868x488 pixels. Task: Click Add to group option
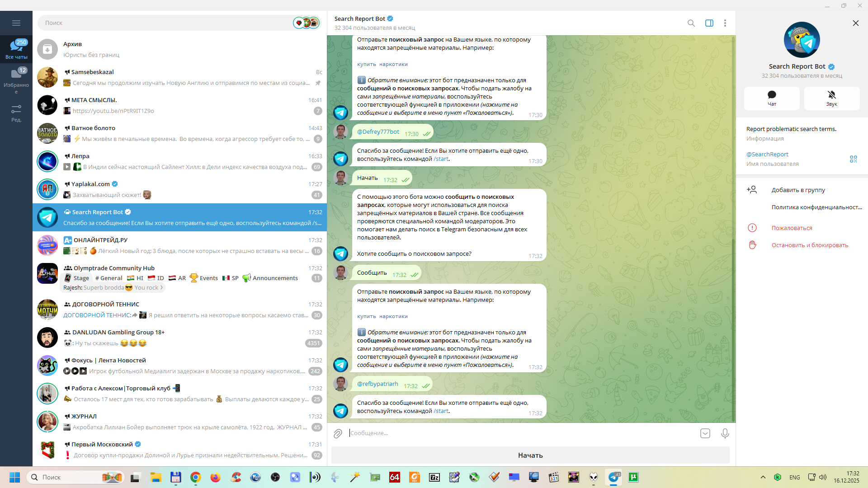click(x=798, y=190)
